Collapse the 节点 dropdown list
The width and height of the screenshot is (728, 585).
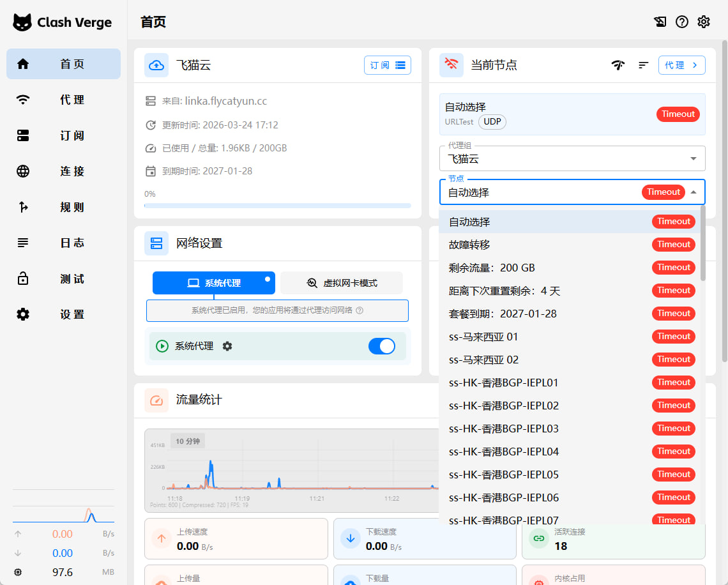pyautogui.click(x=693, y=192)
